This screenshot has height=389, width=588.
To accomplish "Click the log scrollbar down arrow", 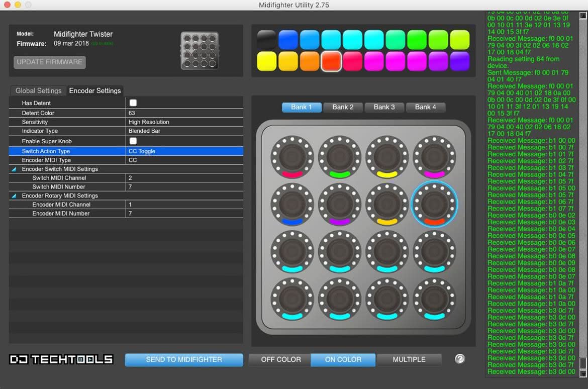I will [583, 373].
